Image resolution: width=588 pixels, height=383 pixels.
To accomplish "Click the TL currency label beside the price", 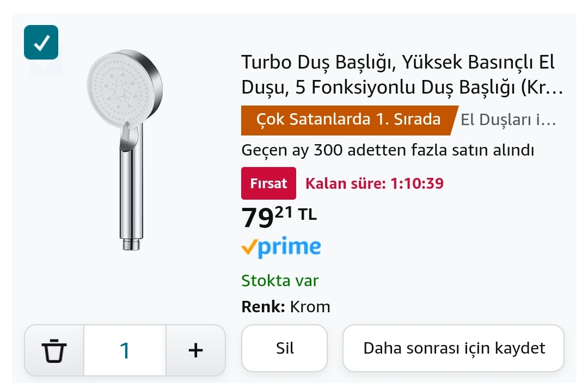I will 307,214.
